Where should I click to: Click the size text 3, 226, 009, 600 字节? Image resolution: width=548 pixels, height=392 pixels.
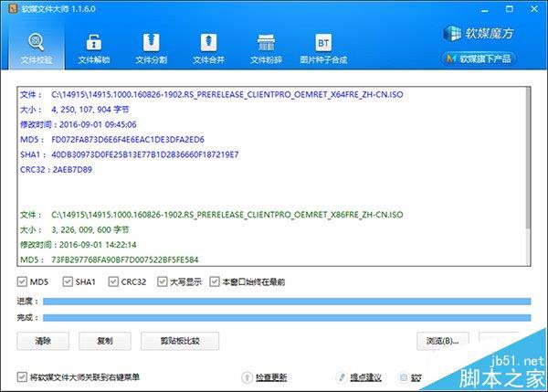(90, 229)
